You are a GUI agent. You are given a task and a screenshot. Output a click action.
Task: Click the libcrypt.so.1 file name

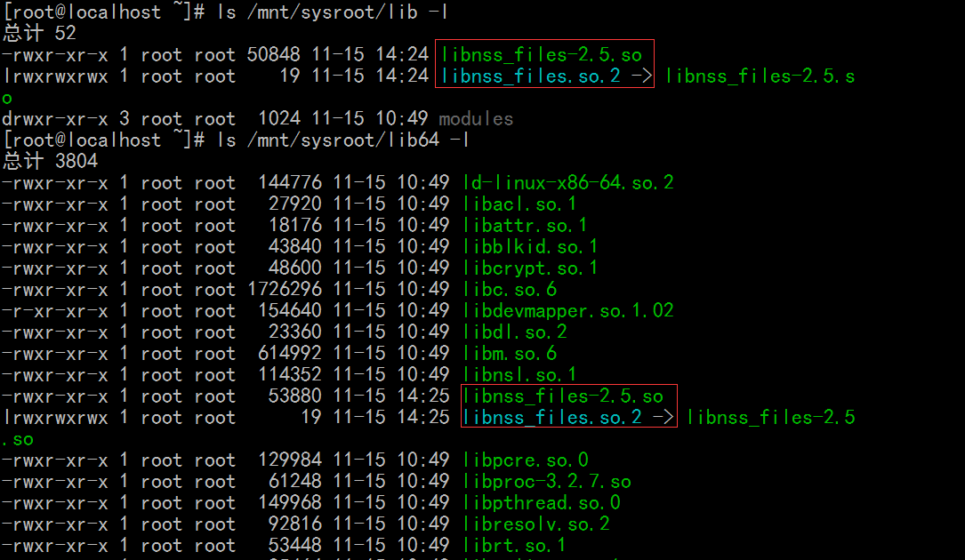(530, 268)
